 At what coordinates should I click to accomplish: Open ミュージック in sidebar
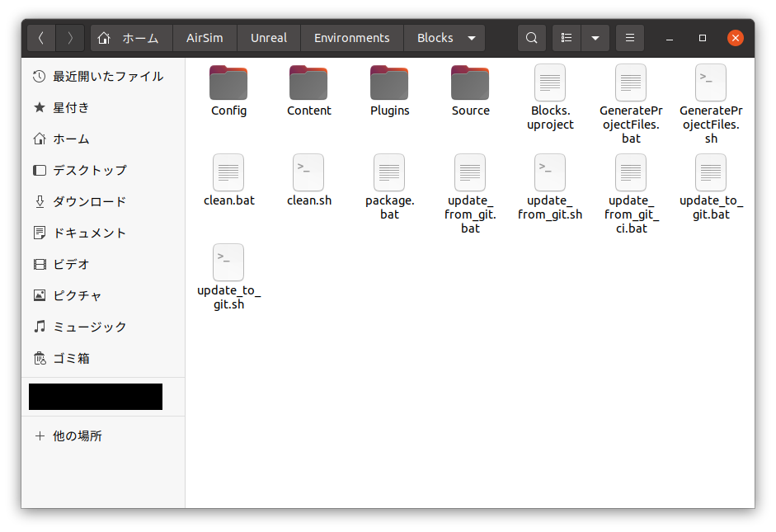[103, 327]
